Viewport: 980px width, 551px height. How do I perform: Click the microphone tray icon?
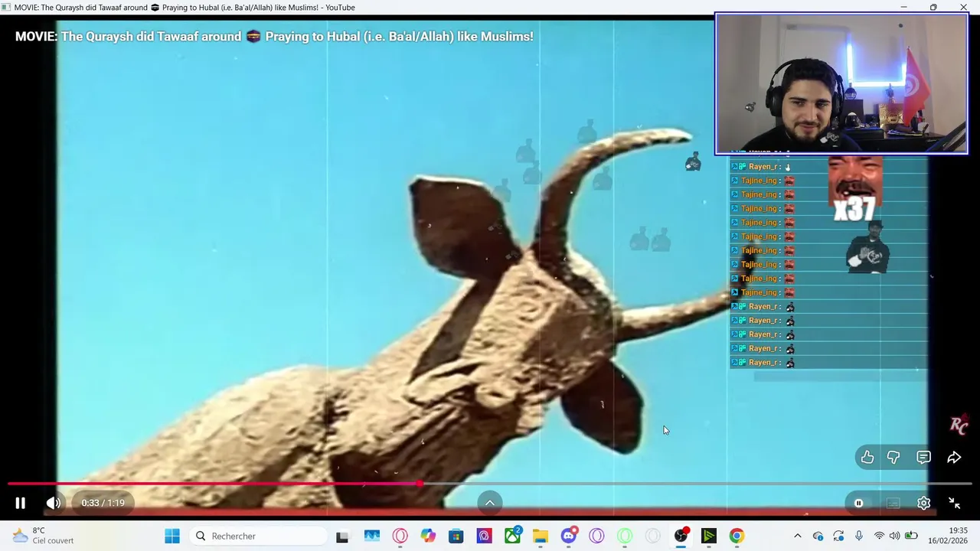pos(859,536)
